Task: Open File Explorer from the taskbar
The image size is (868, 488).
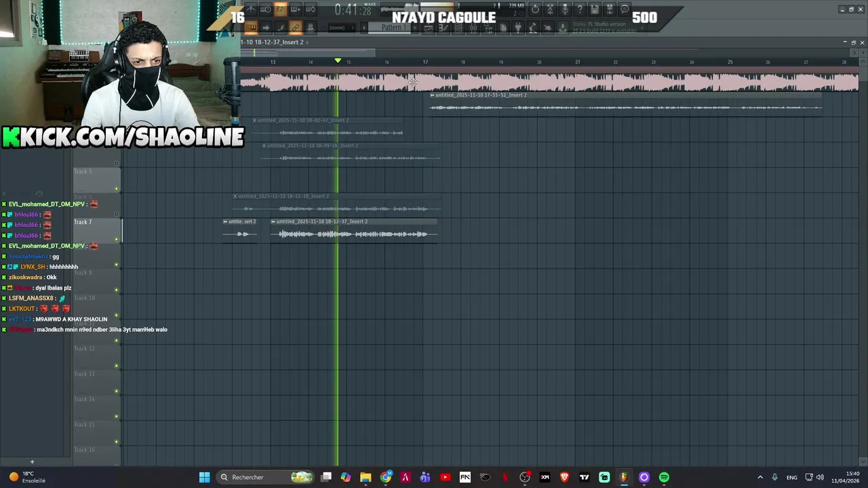Action: [366, 477]
